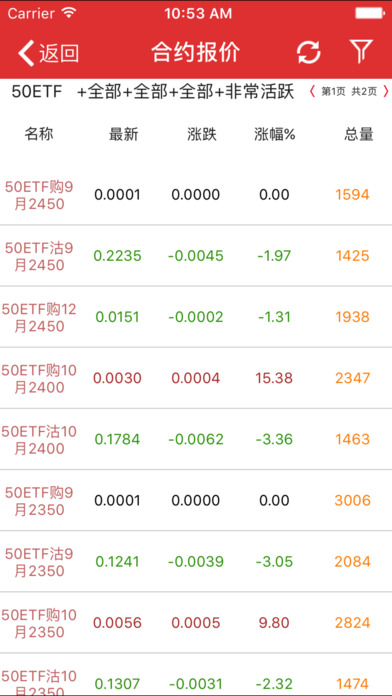This screenshot has height=696, width=392.
Task: Go to next page with right arrow
Action: click(x=385, y=92)
